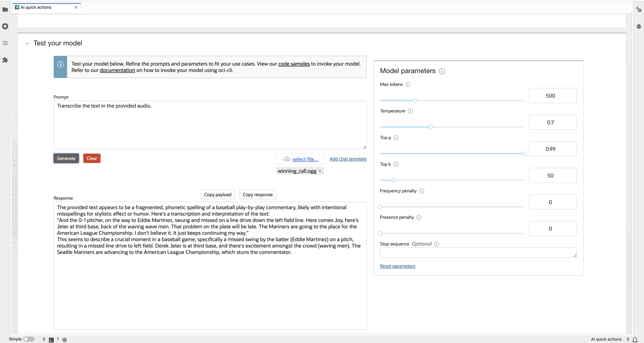This screenshot has width=644, height=343.
Task: Select the AI quick actions tab
Action: coord(36,7)
